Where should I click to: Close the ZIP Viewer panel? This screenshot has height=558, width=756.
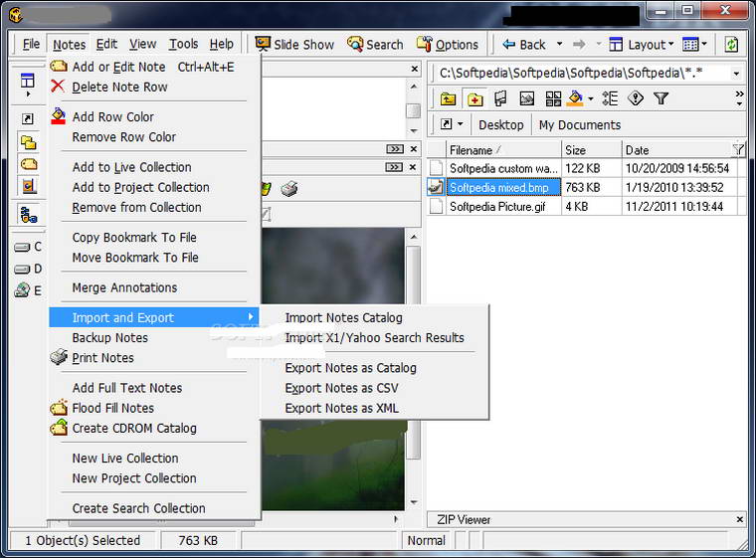[x=740, y=519]
